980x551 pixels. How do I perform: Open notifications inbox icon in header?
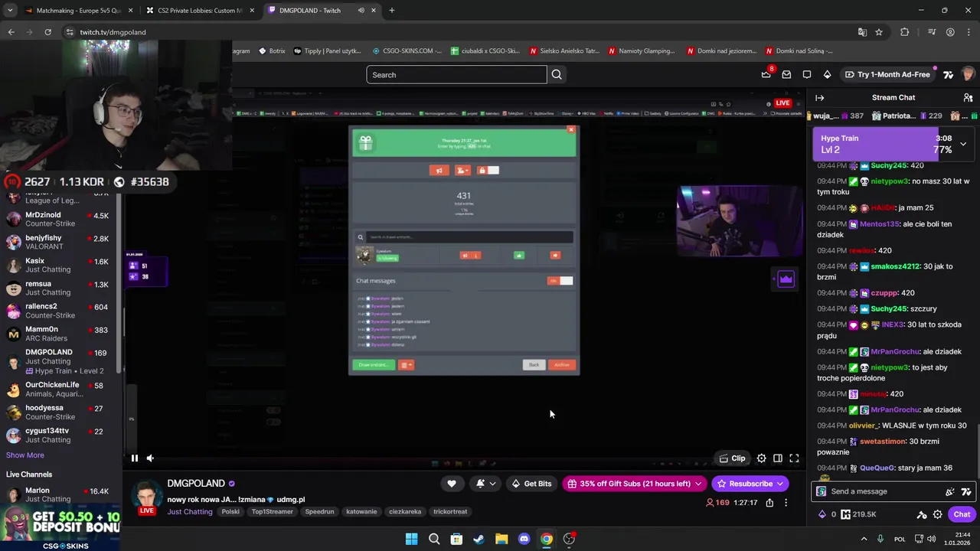pyautogui.click(x=786, y=74)
